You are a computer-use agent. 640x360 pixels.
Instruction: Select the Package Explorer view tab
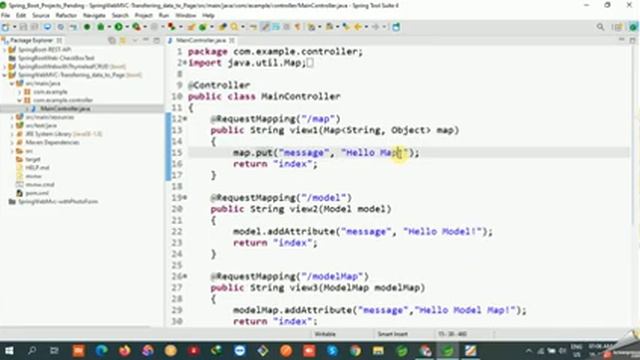coord(31,40)
